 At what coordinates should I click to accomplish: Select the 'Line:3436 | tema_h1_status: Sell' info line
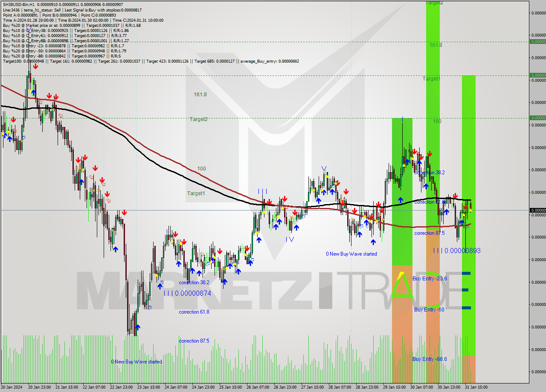tap(72, 9)
